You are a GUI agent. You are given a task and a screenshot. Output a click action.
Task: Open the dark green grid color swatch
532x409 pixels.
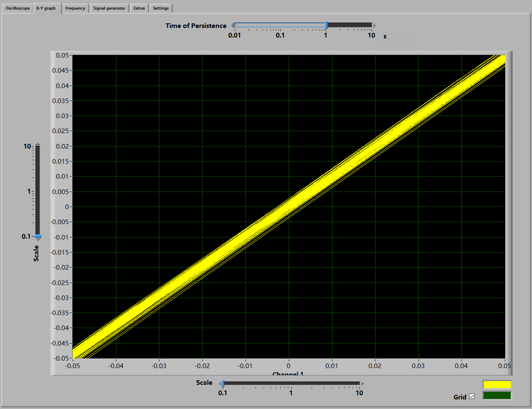(497, 395)
